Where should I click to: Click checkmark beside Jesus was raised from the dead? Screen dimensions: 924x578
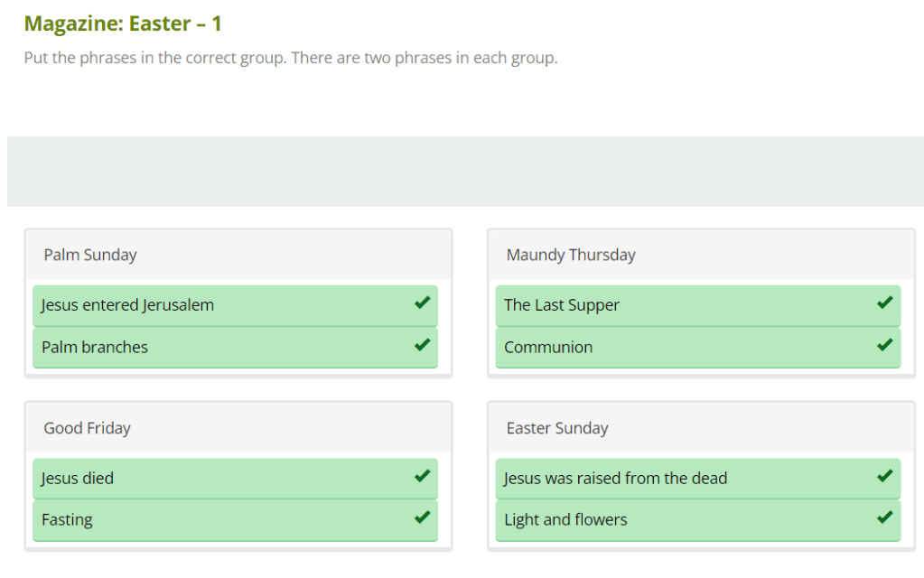coord(884,477)
